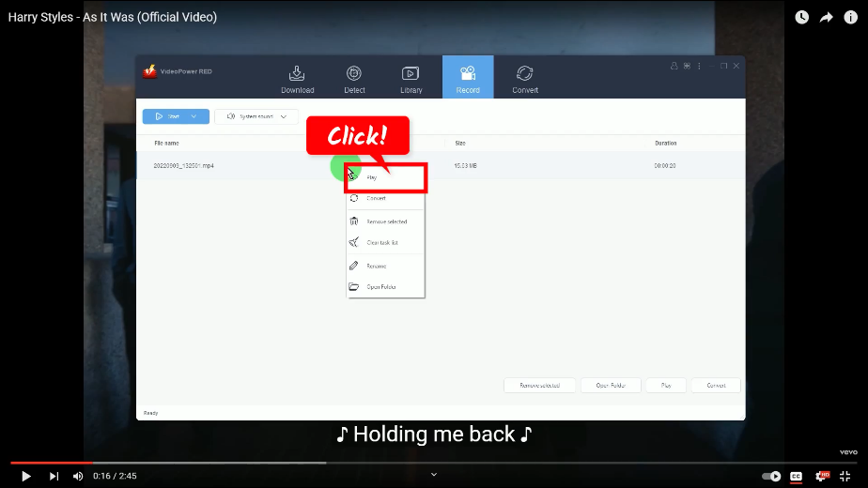
Task: Choose Open Folder in the context menu
Action: tap(385, 286)
